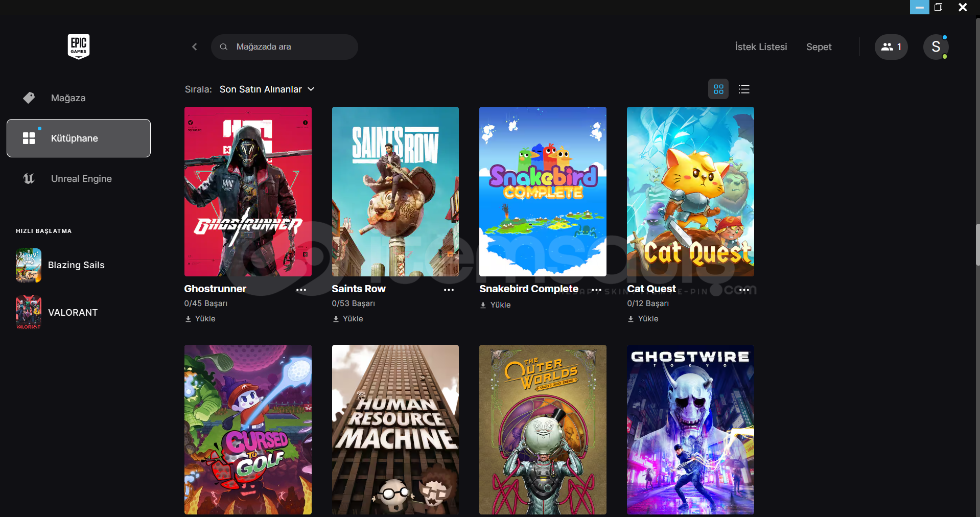The image size is (980, 517).
Task: Click Yükle under Saints Row
Action: 348,319
